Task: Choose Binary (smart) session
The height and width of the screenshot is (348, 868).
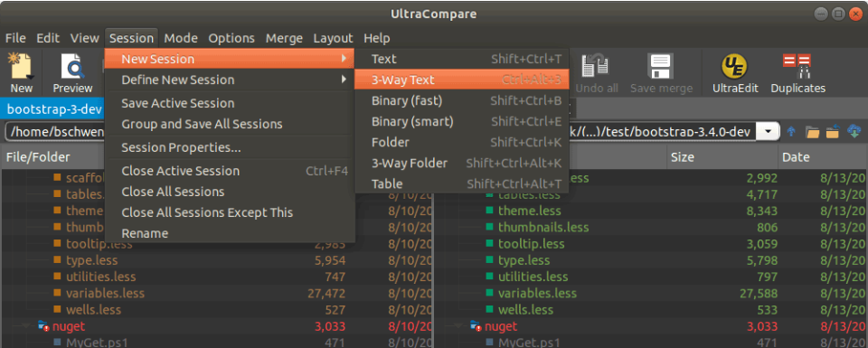Action: [462, 121]
